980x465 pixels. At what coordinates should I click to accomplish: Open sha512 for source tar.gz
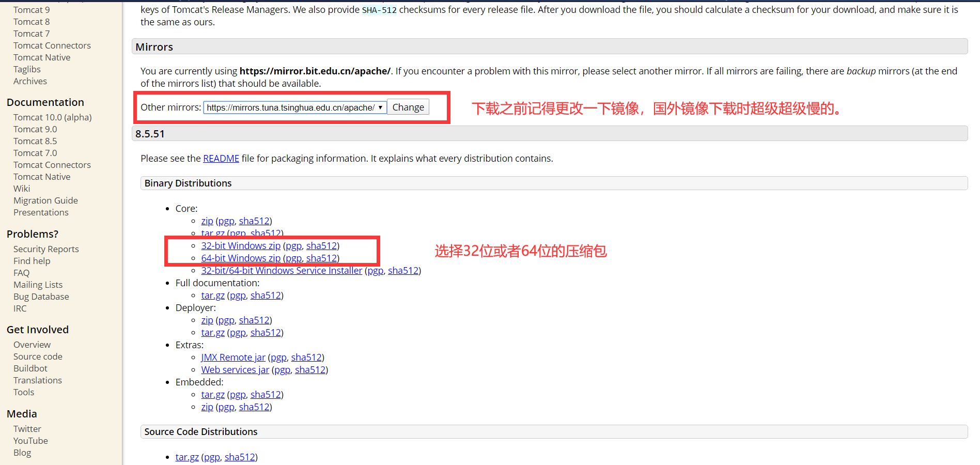click(240, 457)
